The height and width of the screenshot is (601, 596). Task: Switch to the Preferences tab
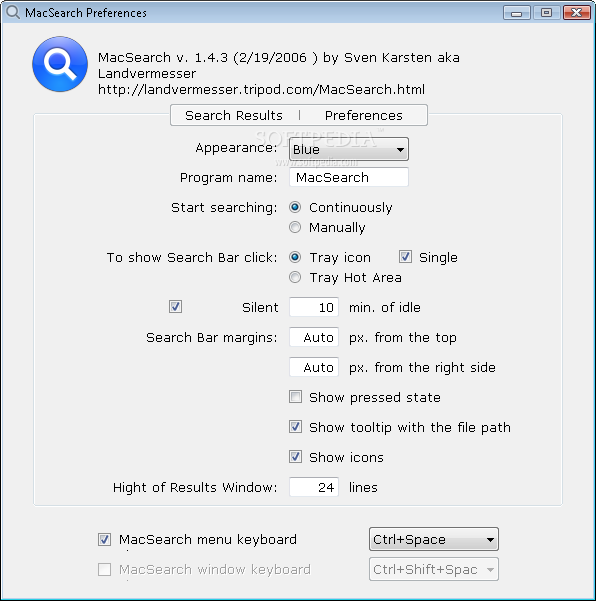364,115
